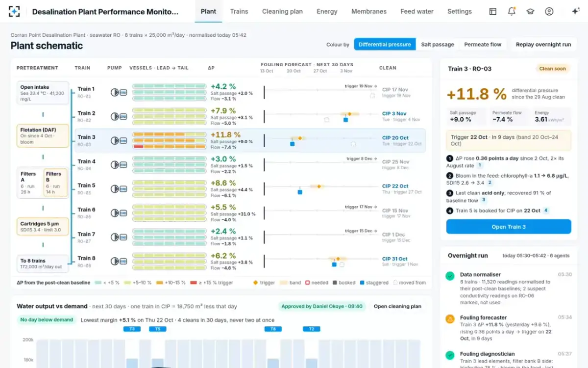Image resolution: width=588 pixels, height=368 pixels.
Task: Click Replay overnight run button
Action: [x=543, y=45]
